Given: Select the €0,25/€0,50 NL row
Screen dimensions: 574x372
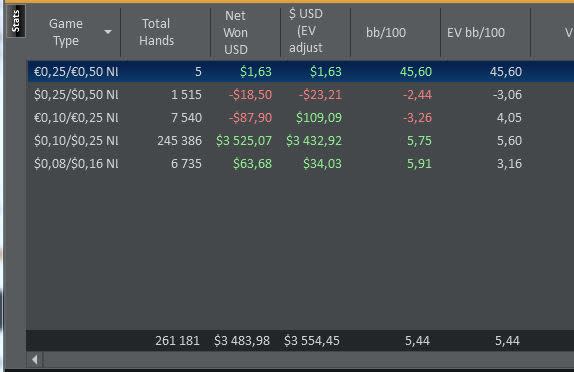Looking at the screenshot, I should (301, 71).
